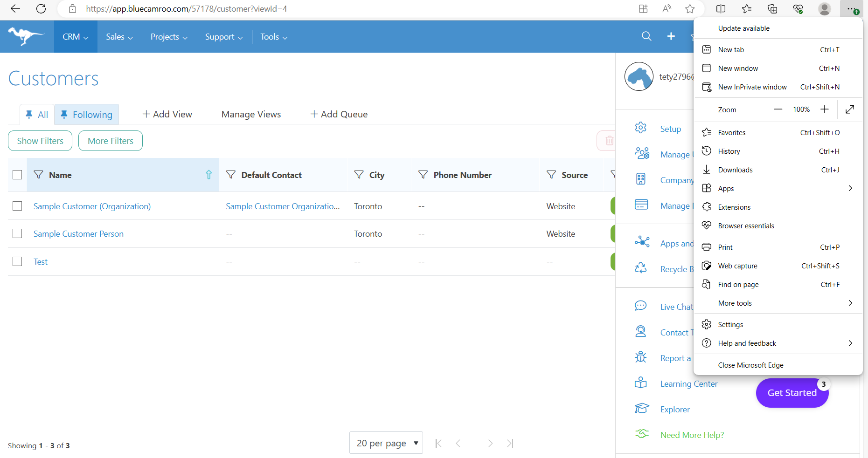Click the Name column filter funnel icon
This screenshot has width=868, height=458.
click(39, 175)
